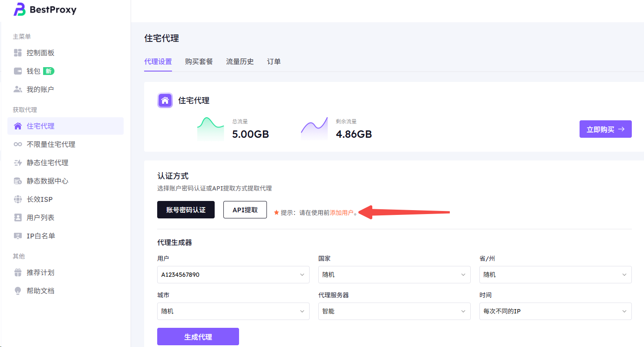Open the 国家 country dropdown

click(394, 275)
